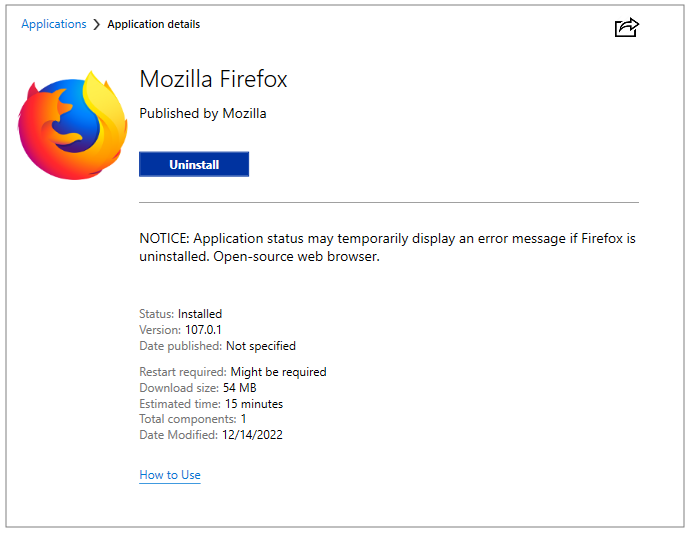Click the Firefox logo image

click(73, 124)
